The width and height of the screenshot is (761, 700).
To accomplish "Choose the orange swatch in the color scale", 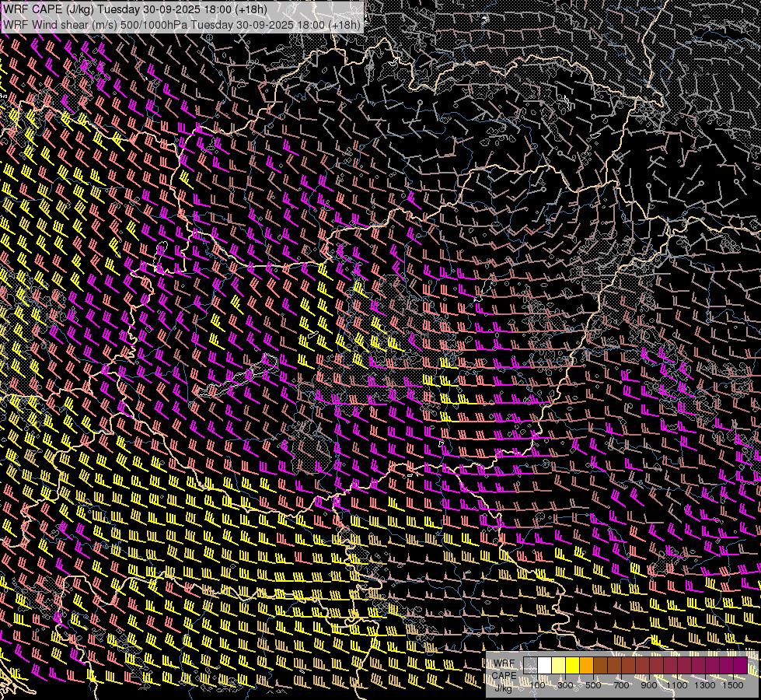I will 587,666.
